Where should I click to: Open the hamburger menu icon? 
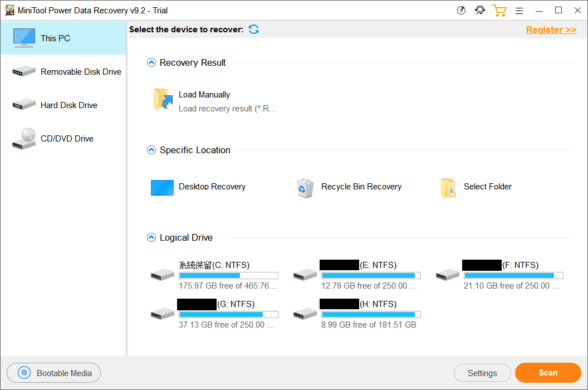[x=519, y=11]
